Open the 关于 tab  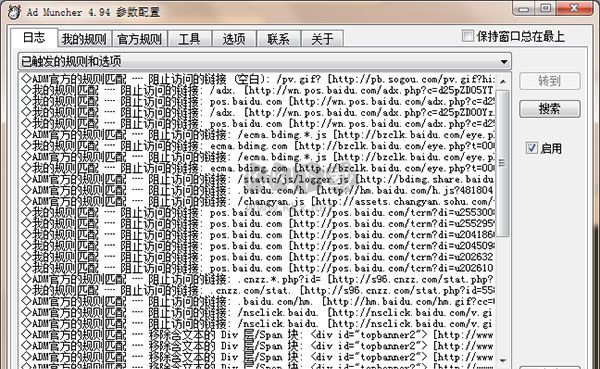pyautogui.click(x=322, y=39)
